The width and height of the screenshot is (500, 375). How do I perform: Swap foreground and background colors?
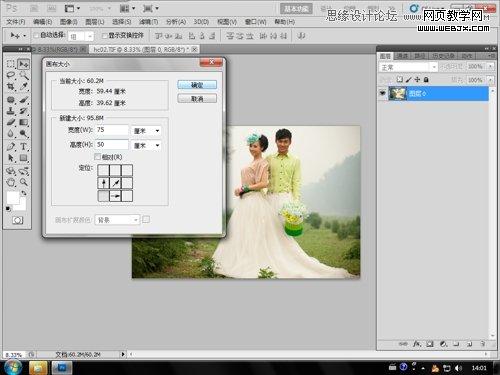tap(24, 193)
